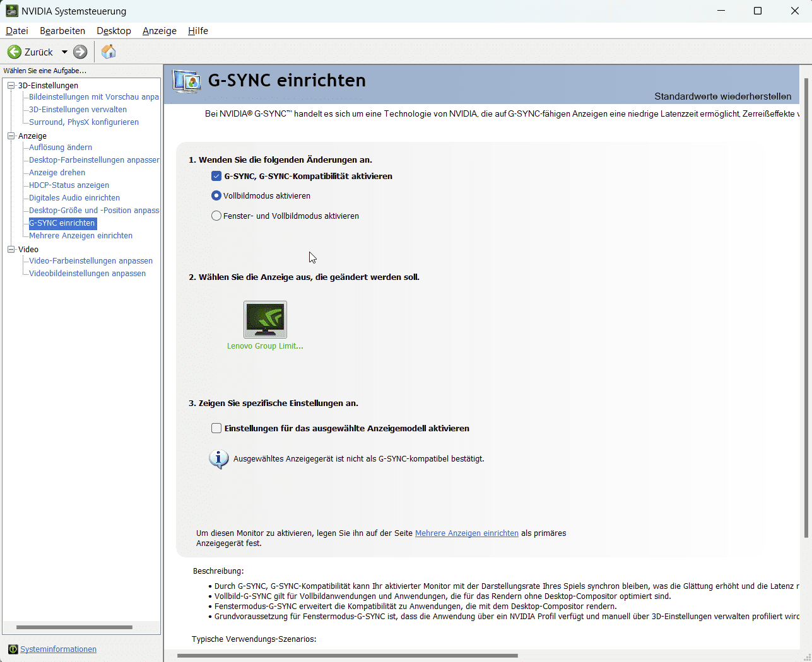Select Auflösung ändern in the task tree

point(61,148)
